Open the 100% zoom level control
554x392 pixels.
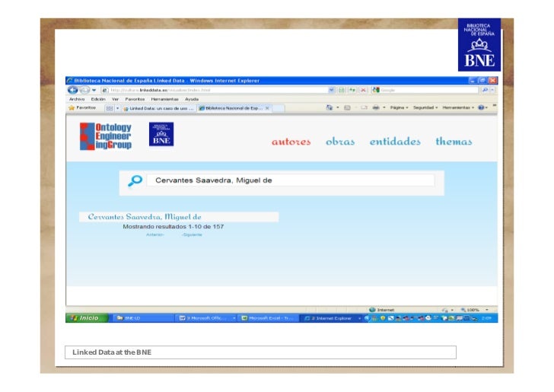coord(474,310)
